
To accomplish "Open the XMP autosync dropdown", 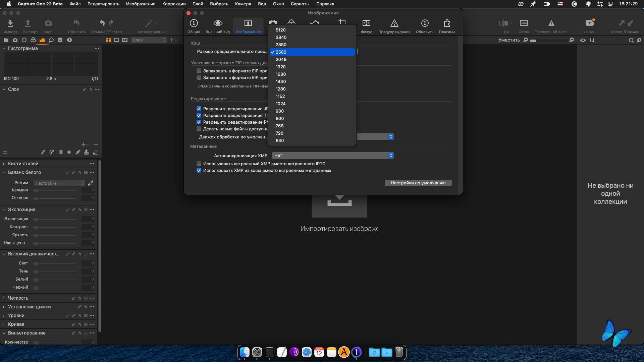I will coord(333,156).
